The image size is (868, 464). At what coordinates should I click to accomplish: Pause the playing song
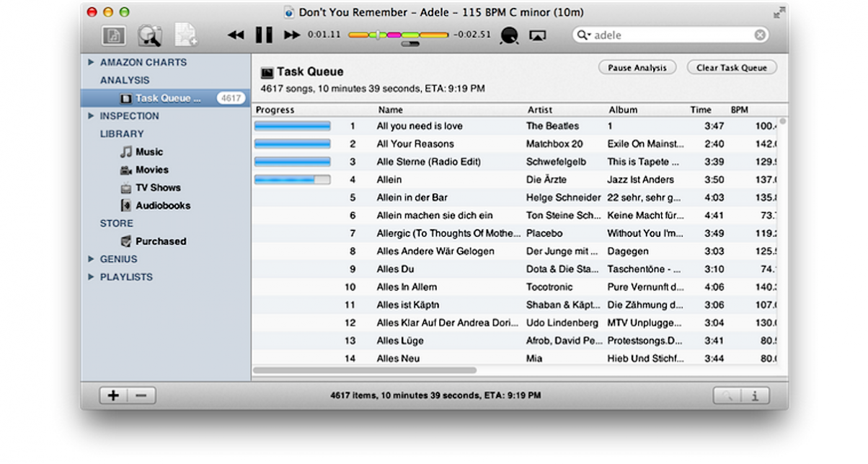click(x=264, y=35)
